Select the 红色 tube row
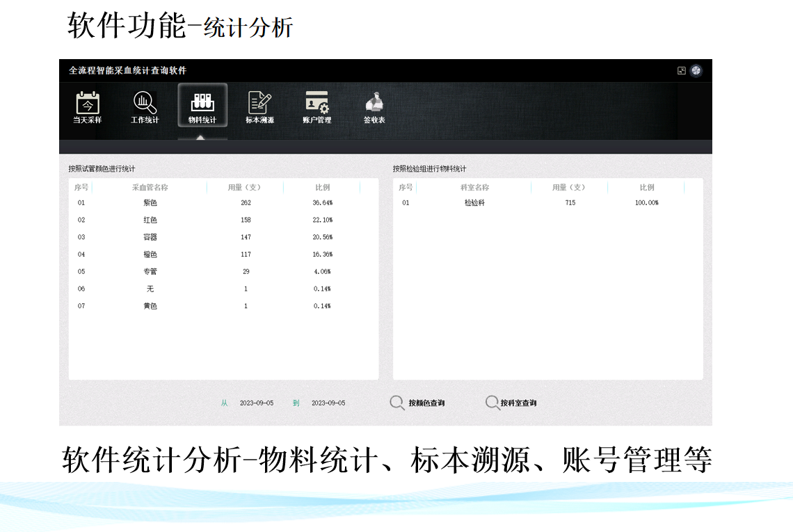This screenshot has width=793, height=532. pos(150,220)
